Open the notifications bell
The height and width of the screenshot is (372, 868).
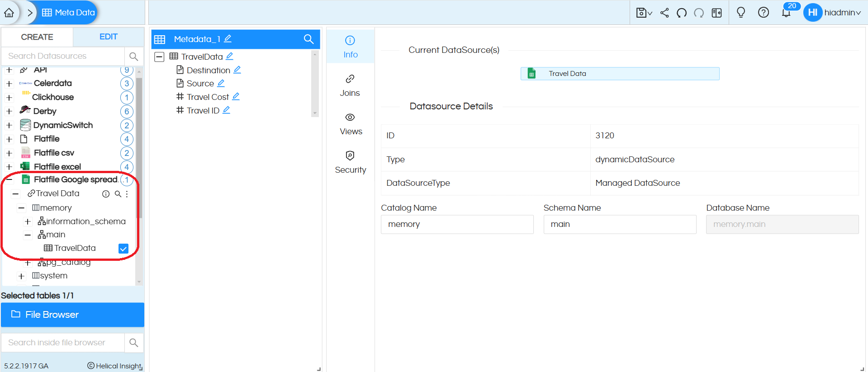(787, 13)
